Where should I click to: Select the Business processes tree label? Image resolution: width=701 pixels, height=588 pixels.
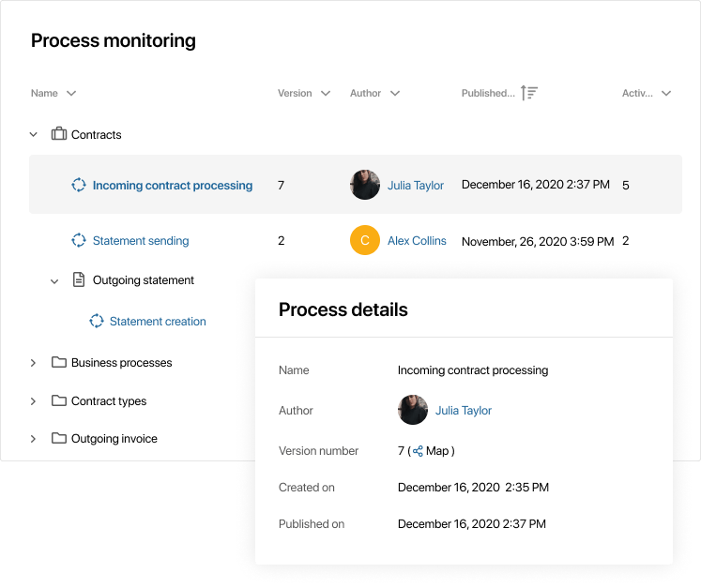[x=122, y=362]
